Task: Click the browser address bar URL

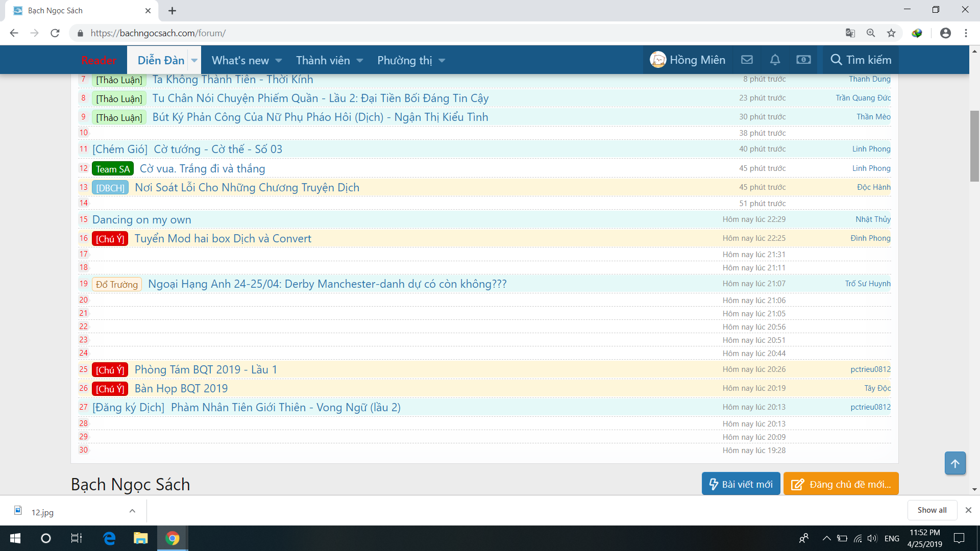Action: [x=158, y=33]
